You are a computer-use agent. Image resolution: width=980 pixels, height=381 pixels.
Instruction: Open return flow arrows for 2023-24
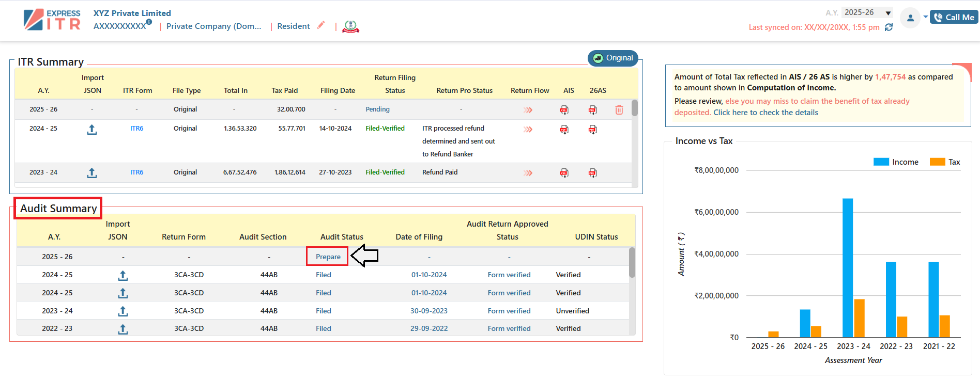528,173
